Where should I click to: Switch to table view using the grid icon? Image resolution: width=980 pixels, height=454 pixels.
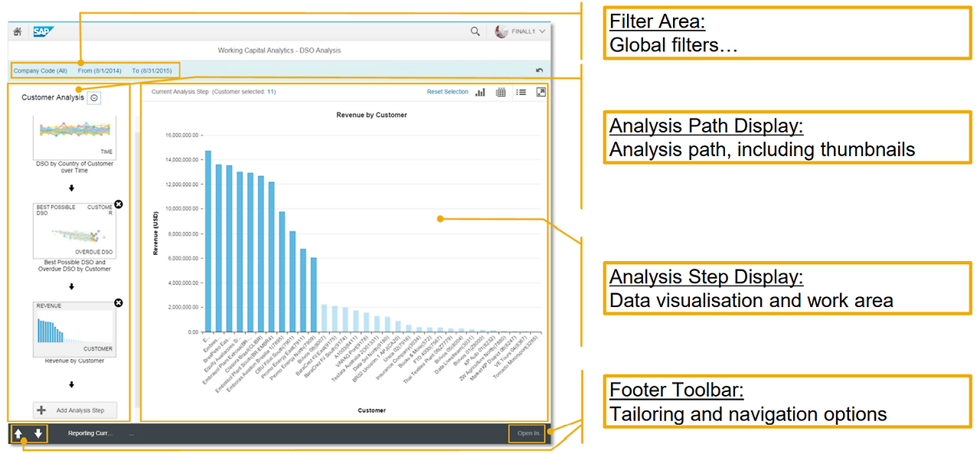click(x=501, y=92)
